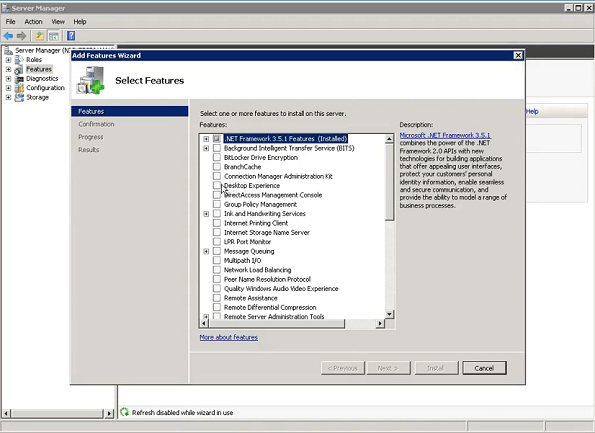The height and width of the screenshot is (433, 595).
Task: Expand the .NET Framework 3.5.1 Features node
Action: (x=206, y=139)
